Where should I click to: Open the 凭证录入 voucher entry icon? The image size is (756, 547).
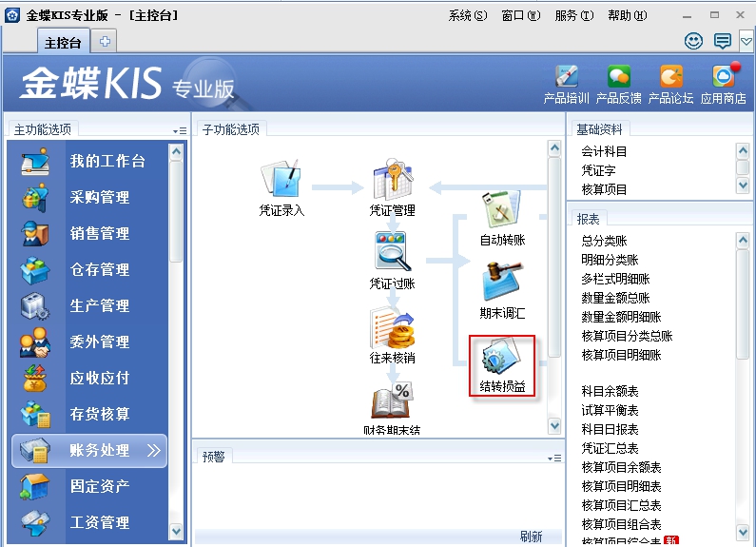281,186
